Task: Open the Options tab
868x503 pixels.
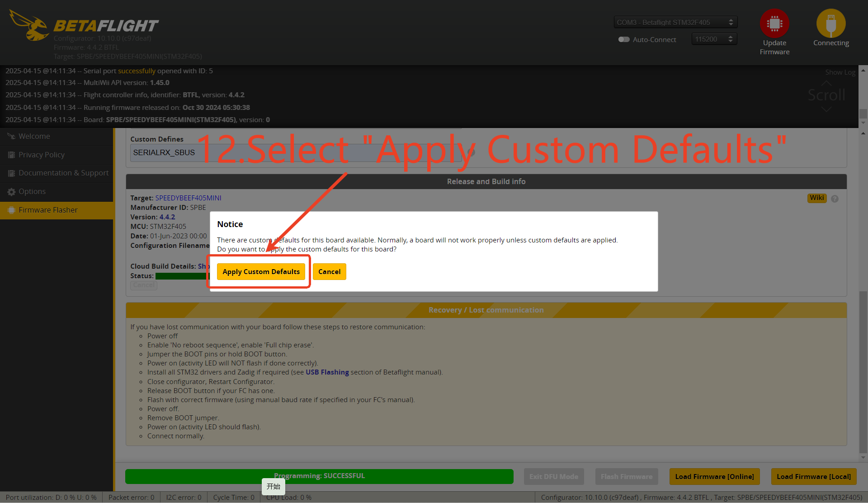Action: click(57, 192)
